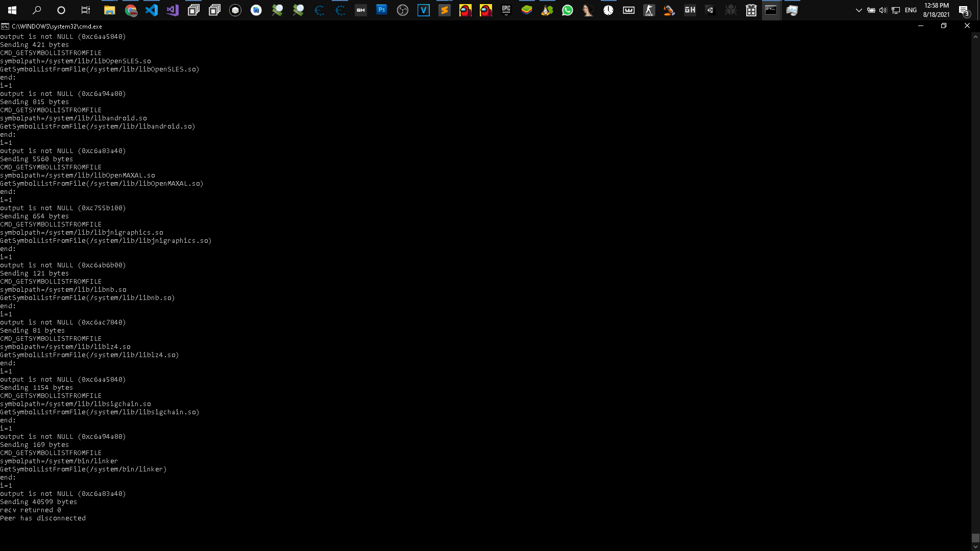Open WhatsApp taskbar icon
The width and height of the screenshot is (980, 551).
567,10
